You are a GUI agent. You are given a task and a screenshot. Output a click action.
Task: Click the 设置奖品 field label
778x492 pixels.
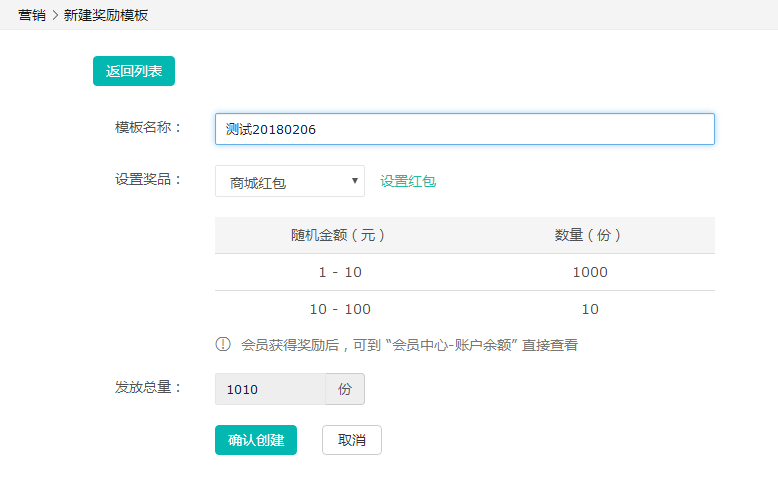pyautogui.click(x=149, y=180)
